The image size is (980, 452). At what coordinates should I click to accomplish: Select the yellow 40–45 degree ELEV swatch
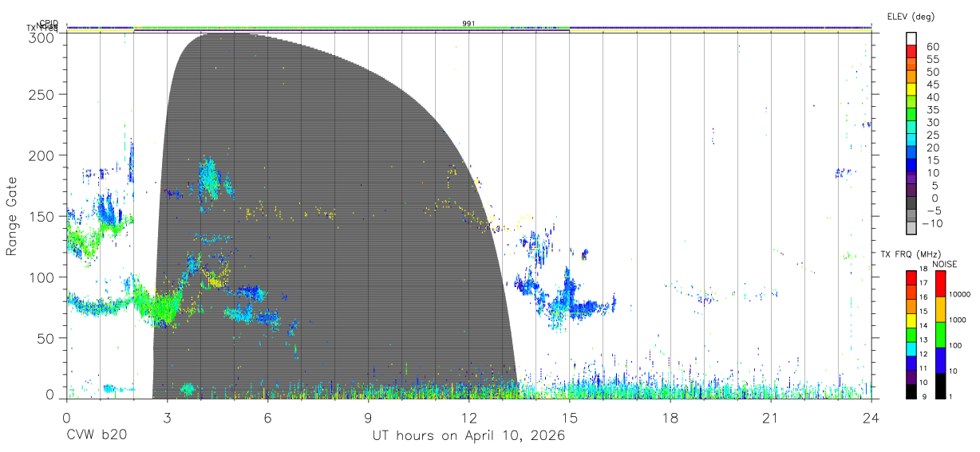coord(912,90)
